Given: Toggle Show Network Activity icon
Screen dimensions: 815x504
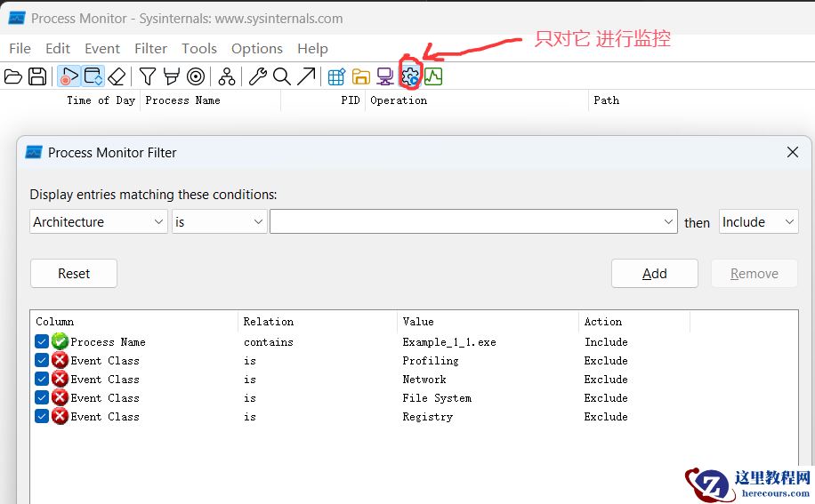Looking at the screenshot, I should [385, 77].
